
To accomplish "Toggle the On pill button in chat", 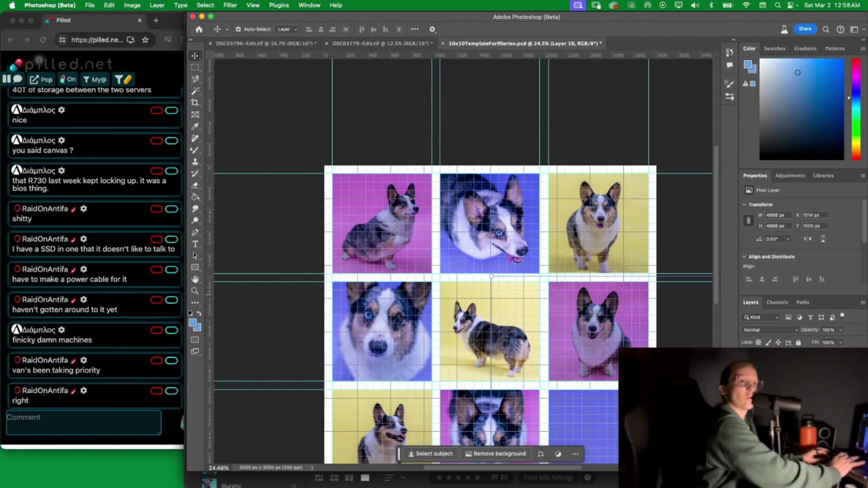I will coord(67,79).
